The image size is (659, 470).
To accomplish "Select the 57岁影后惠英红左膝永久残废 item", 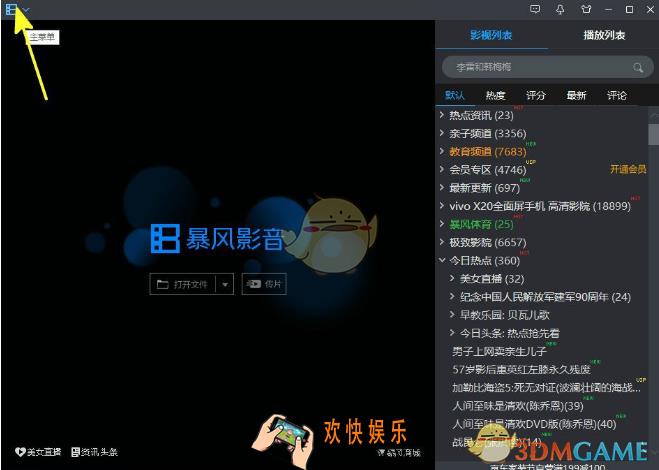I will click(521, 370).
